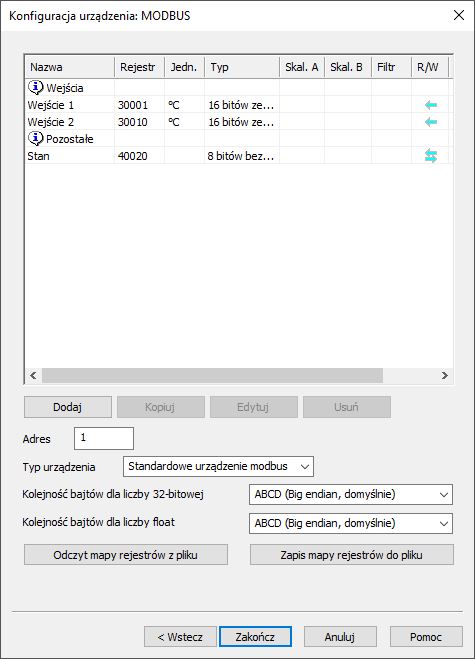
Task: Expand the float byte order combo box
Action: 351,523
